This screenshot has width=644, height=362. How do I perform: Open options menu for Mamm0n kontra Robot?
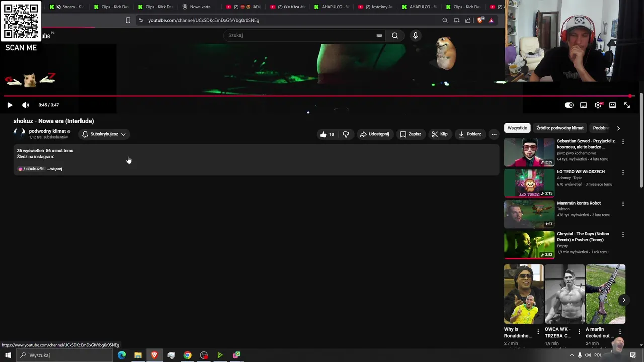point(623,204)
